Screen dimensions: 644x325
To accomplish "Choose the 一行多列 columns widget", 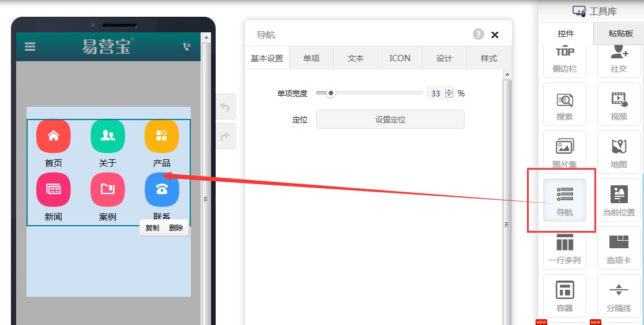I will click(565, 248).
